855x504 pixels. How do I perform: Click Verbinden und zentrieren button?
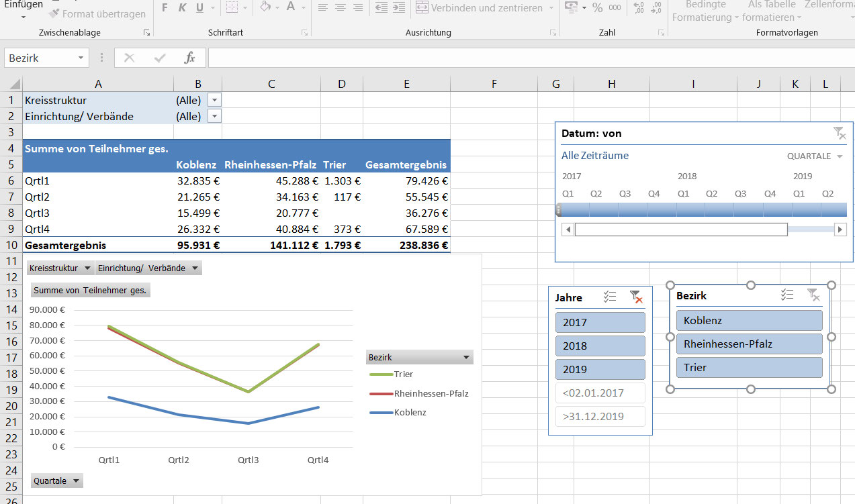click(479, 8)
